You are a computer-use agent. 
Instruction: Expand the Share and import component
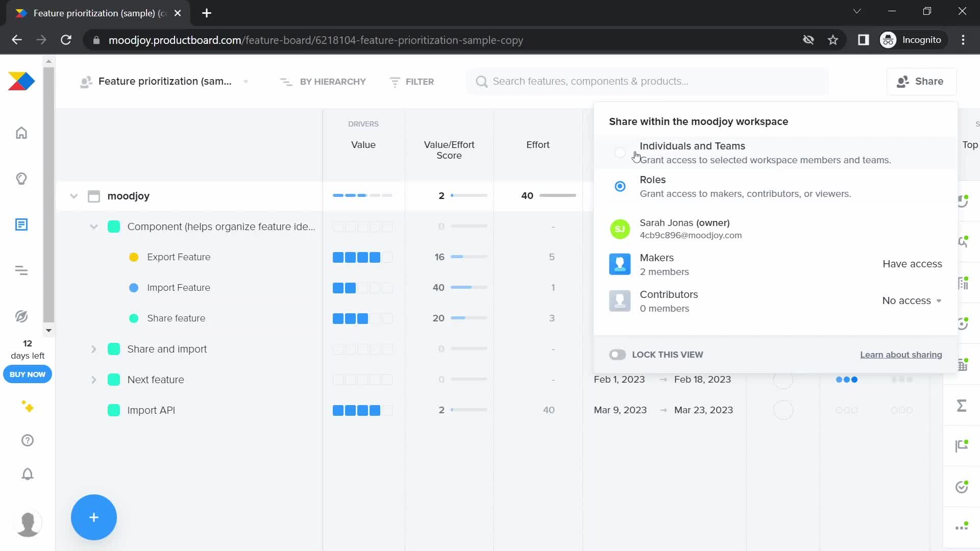tap(94, 349)
